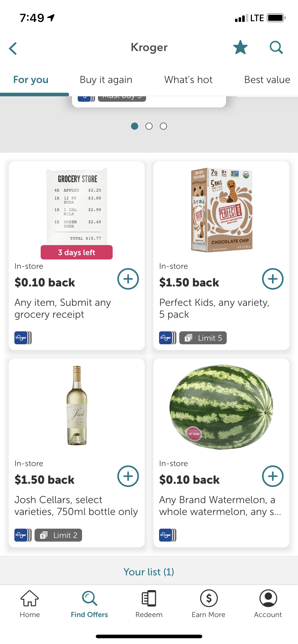Image resolution: width=298 pixels, height=644 pixels.
Task: Add Perfect Kids offer with plus button
Action: (x=273, y=279)
